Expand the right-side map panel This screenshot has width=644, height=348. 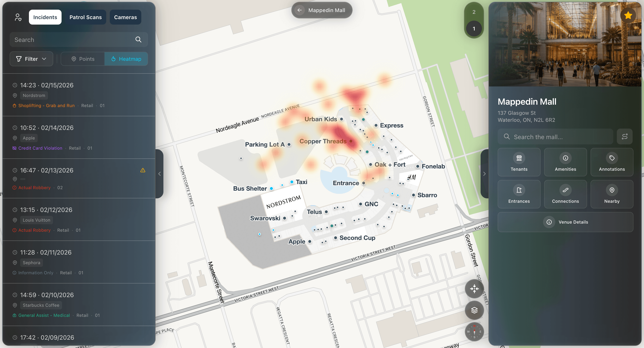point(485,174)
